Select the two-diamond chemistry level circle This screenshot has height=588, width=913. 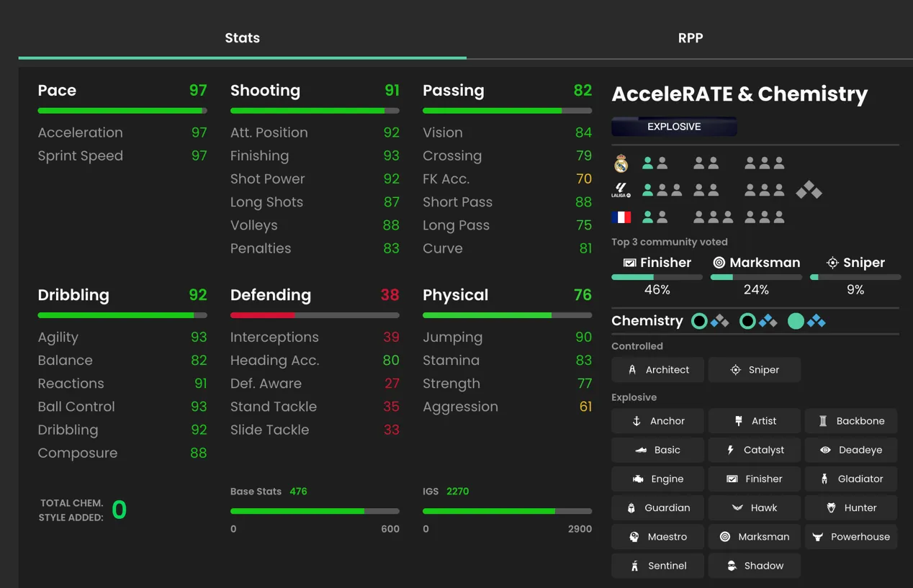[747, 321]
